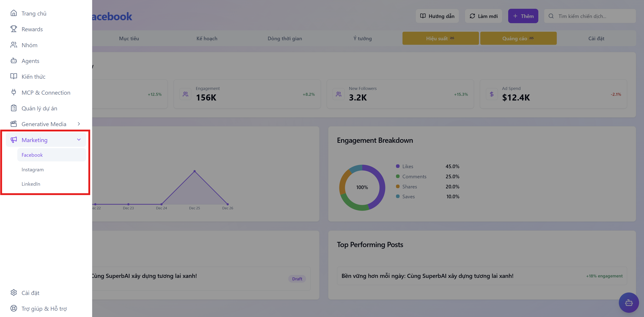644x317 pixels.
Task: Open the Quảng cáo tab
Action: point(518,38)
